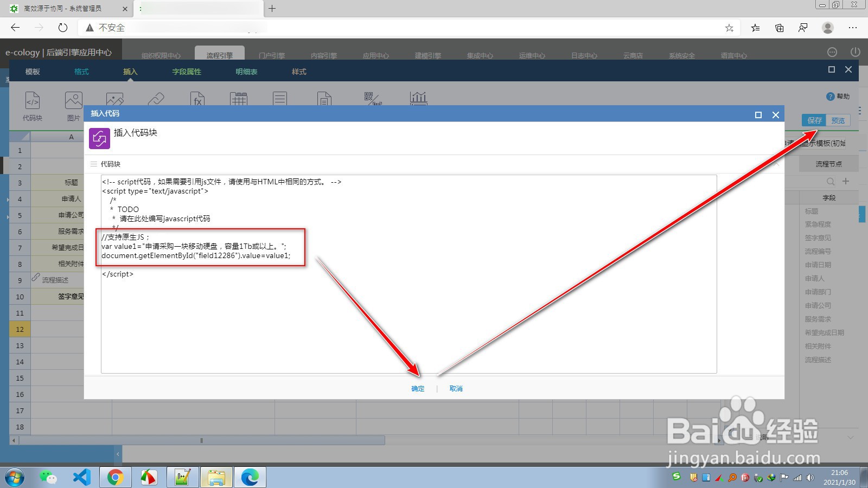868x488 pixels.
Task: Click the browser back arrow
Action: (15, 28)
